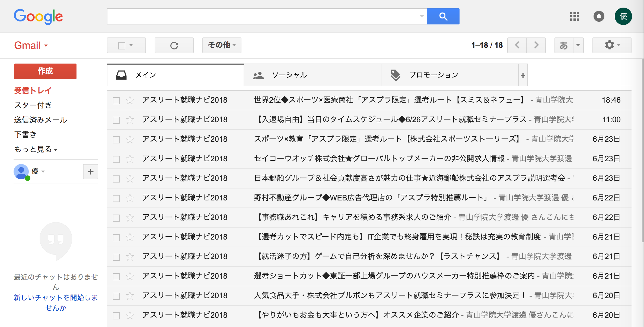Check the 世界2位◆スポーツ×医療商社 email

pos(116,101)
